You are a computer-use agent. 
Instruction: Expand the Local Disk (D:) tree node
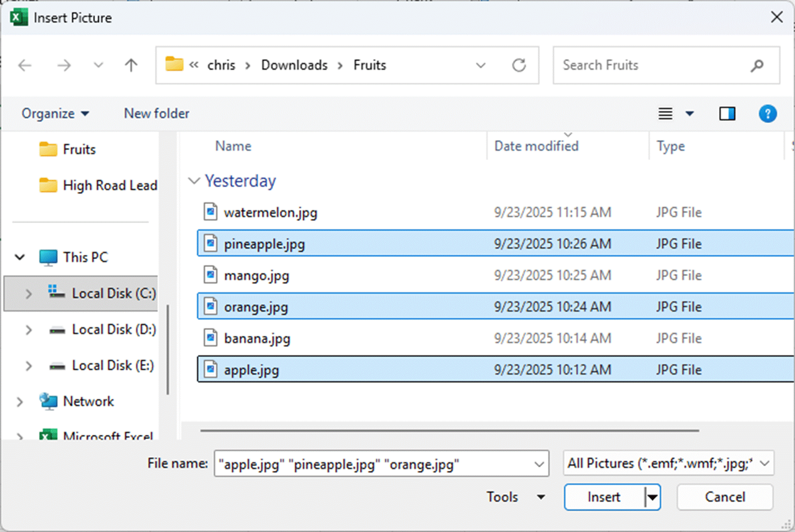29,330
